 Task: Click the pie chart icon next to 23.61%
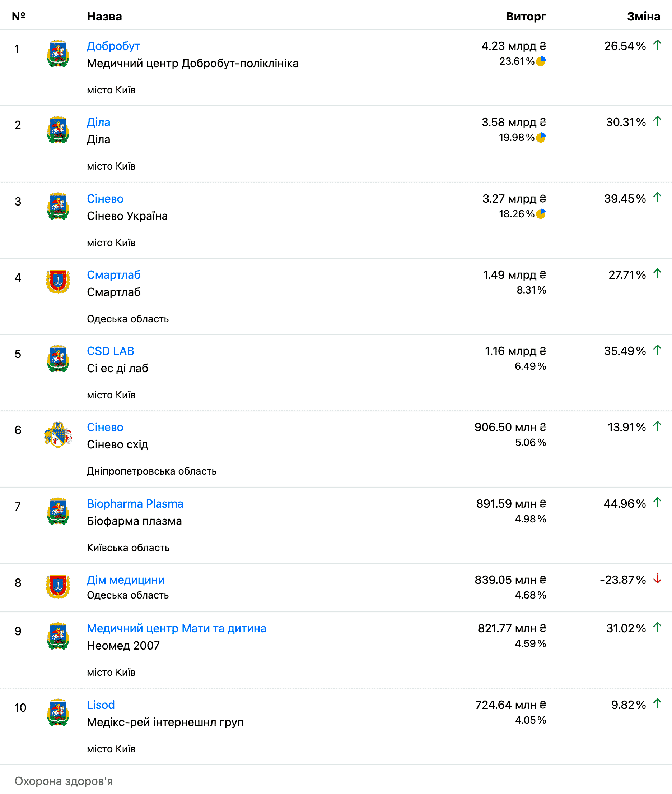pos(541,61)
